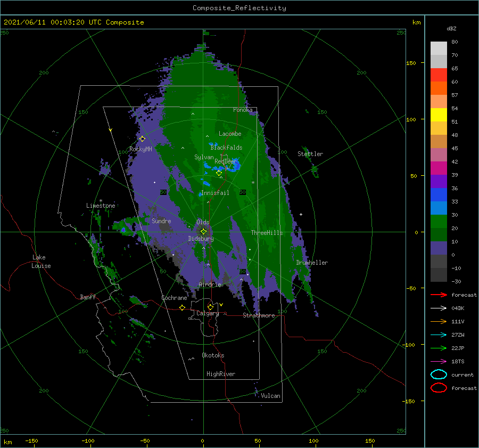
Task: Click the Lake Louise label
Action: coord(41,262)
